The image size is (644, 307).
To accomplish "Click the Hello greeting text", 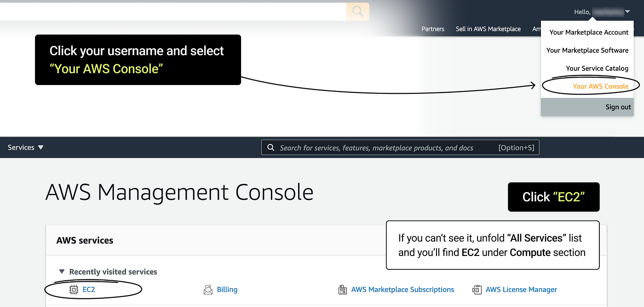I will (582, 12).
